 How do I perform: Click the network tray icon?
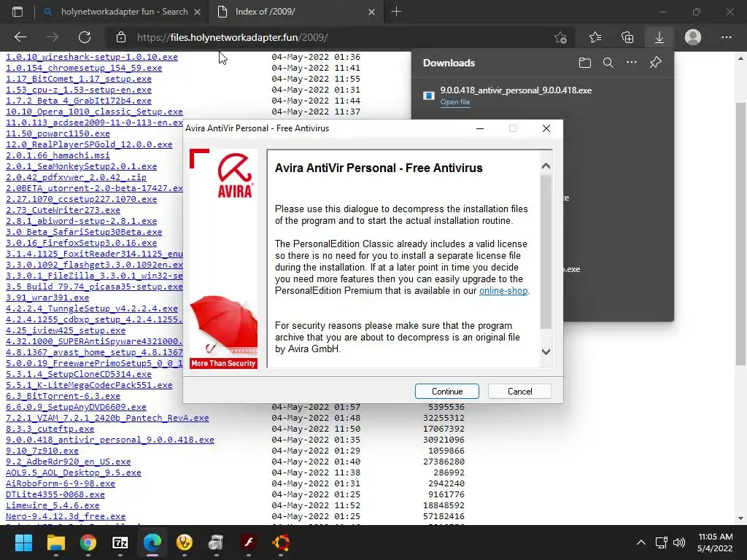click(x=661, y=542)
